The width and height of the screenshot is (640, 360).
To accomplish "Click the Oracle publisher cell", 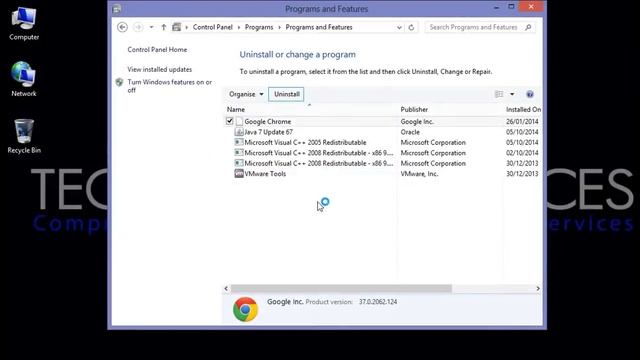I will coord(410,132).
